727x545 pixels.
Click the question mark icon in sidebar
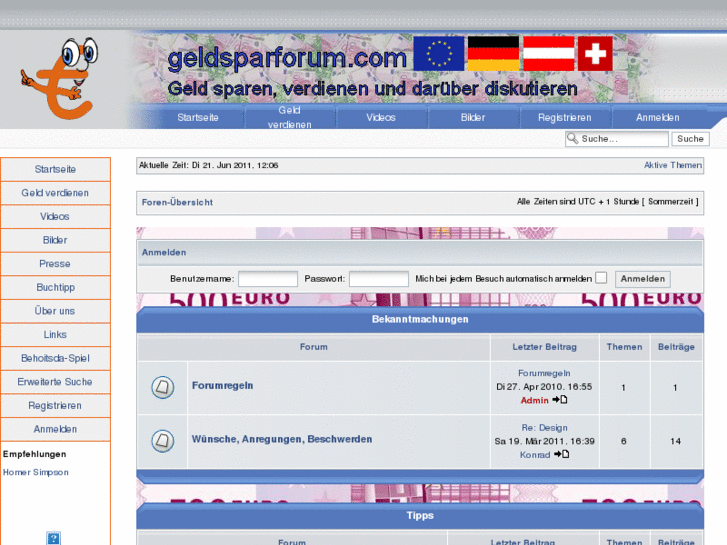click(53, 538)
